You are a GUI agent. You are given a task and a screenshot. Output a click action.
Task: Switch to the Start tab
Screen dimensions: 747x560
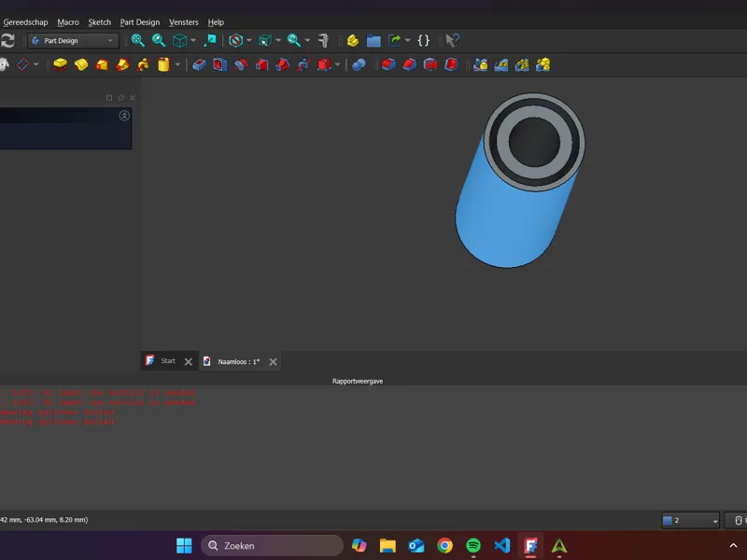[169, 361]
